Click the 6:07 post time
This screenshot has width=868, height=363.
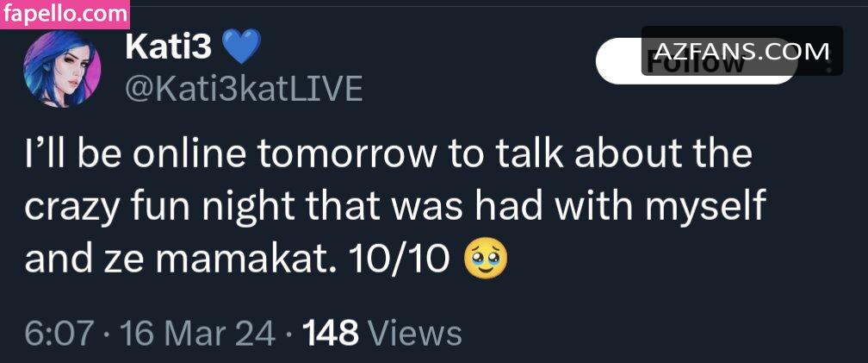click(x=57, y=332)
